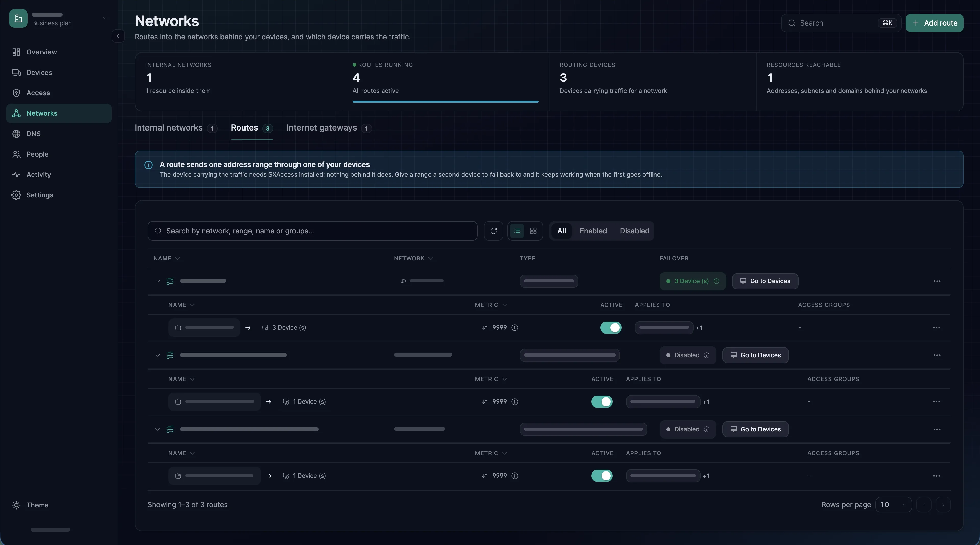
Task: Collapse the sidebar with the chevron arrow
Action: coord(118,36)
